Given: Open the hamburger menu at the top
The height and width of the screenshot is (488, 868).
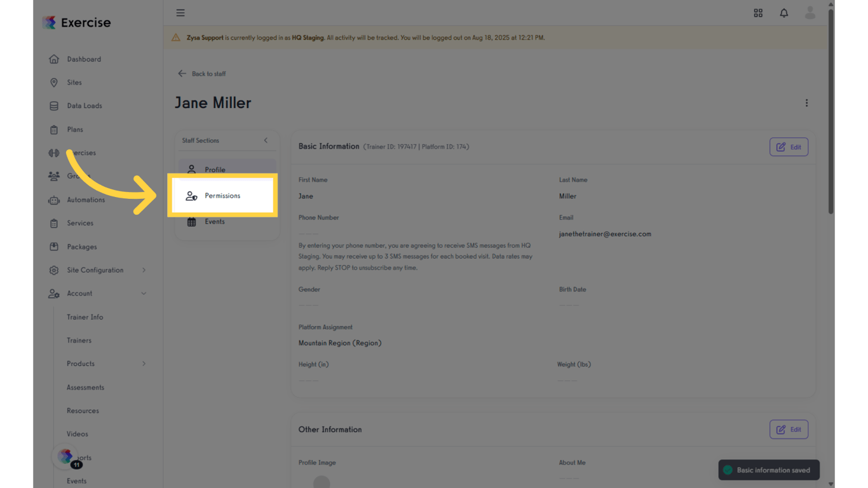Looking at the screenshot, I should [180, 12].
